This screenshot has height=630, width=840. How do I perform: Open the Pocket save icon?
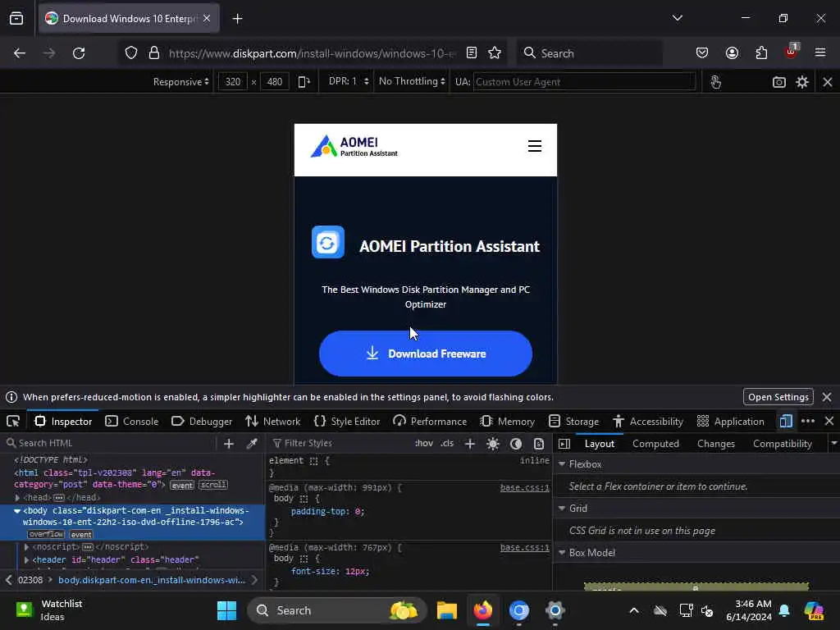(x=702, y=53)
